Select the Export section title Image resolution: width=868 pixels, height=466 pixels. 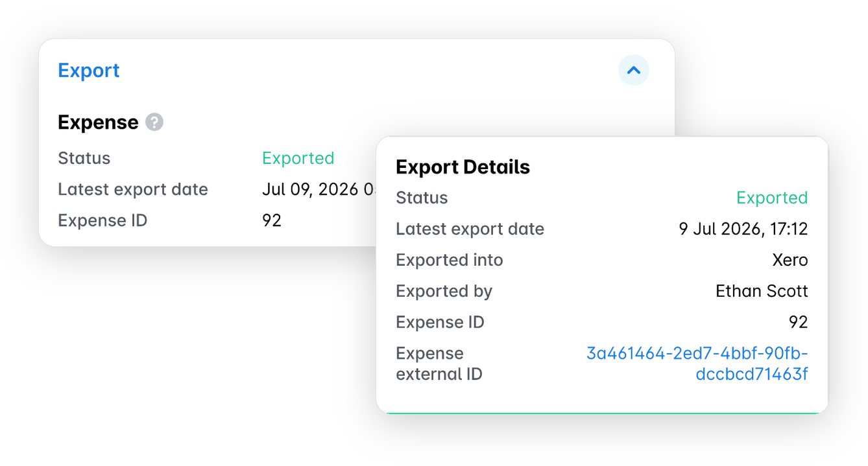(89, 70)
